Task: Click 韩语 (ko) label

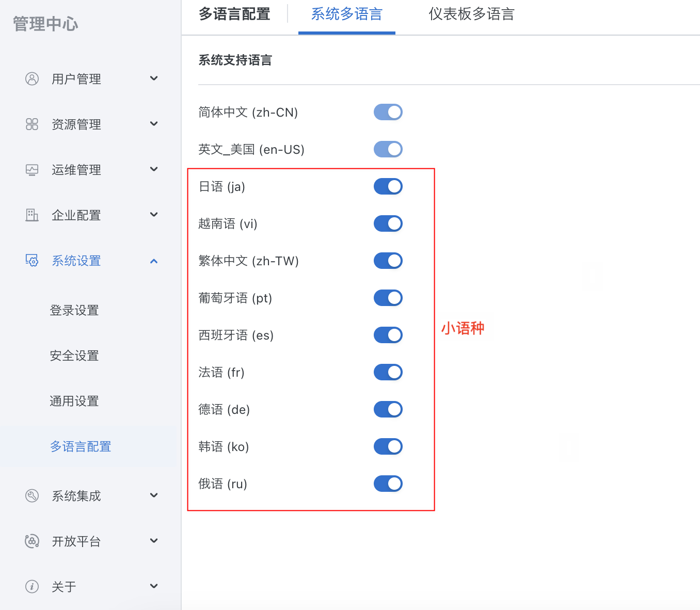Action: click(x=224, y=446)
